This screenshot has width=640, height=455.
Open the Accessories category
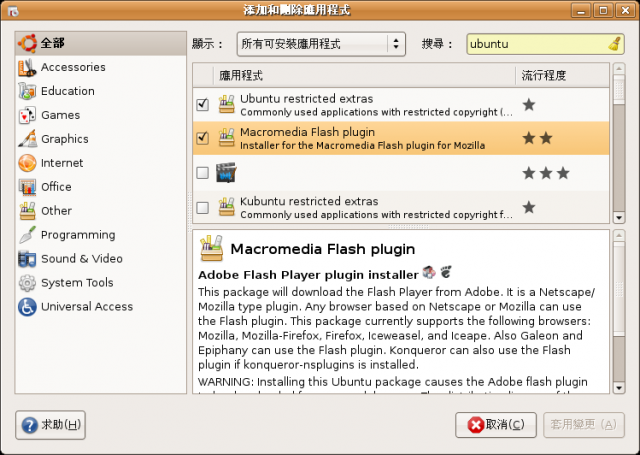[101, 67]
